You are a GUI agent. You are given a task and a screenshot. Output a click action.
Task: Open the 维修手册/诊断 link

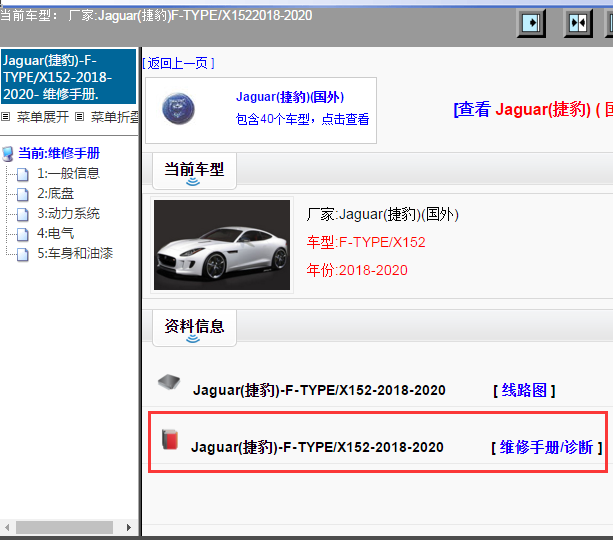[x=546, y=447]
